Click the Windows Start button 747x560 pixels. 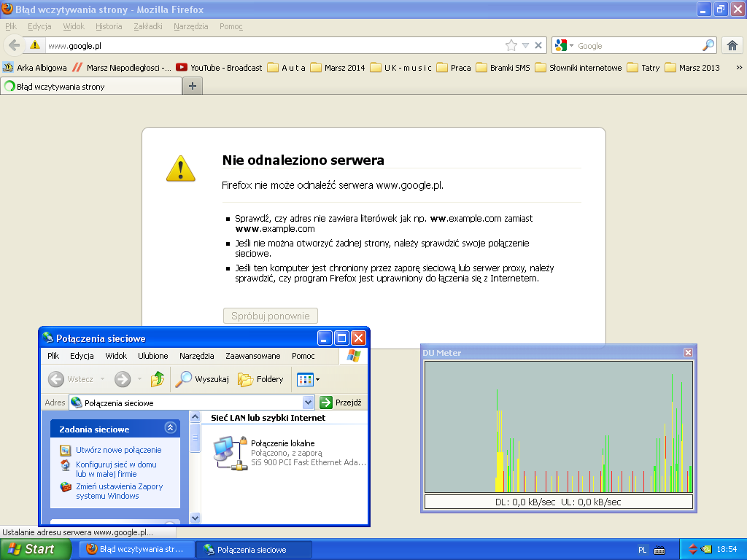coord(35,549)
